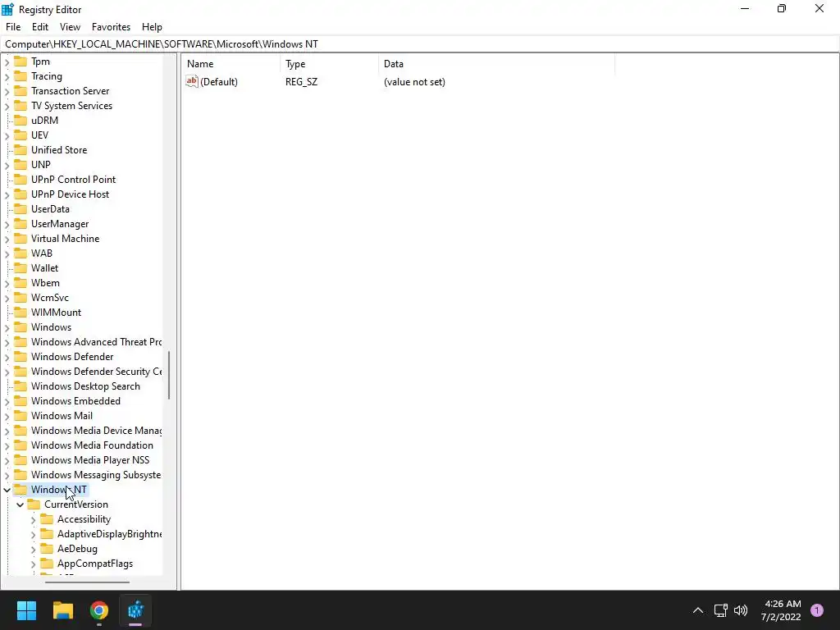Select the REG_SZ type cell

(x=301, y=82)
